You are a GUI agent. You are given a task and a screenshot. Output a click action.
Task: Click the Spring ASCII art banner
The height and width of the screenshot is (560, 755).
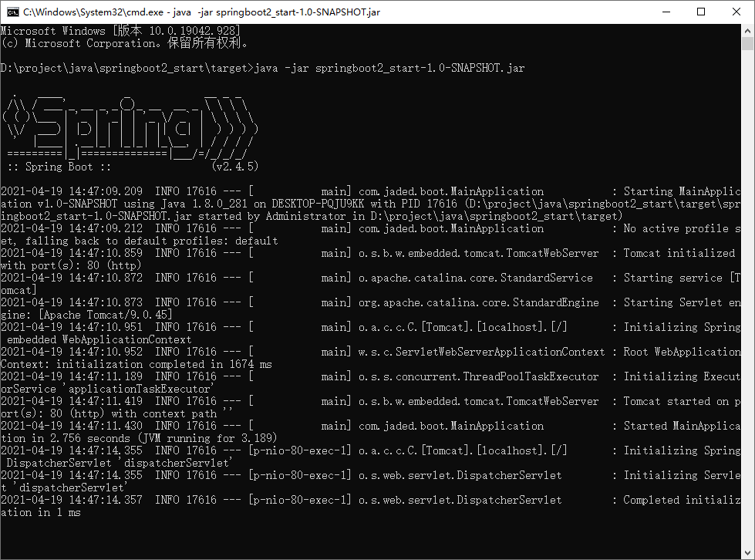tap(130, 127)
